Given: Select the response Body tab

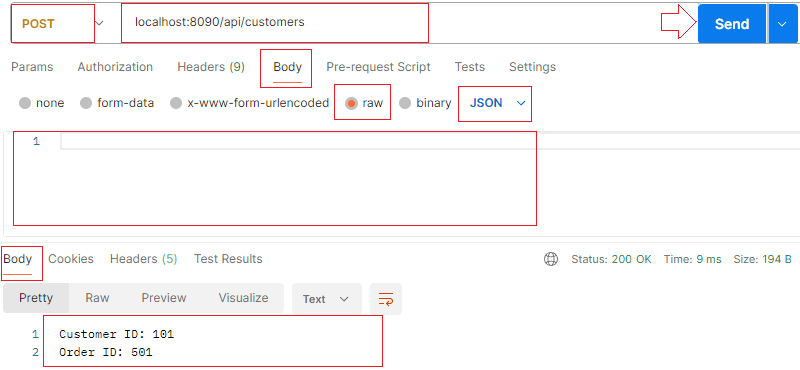Looking at the screenshot, I should [18, 259].
